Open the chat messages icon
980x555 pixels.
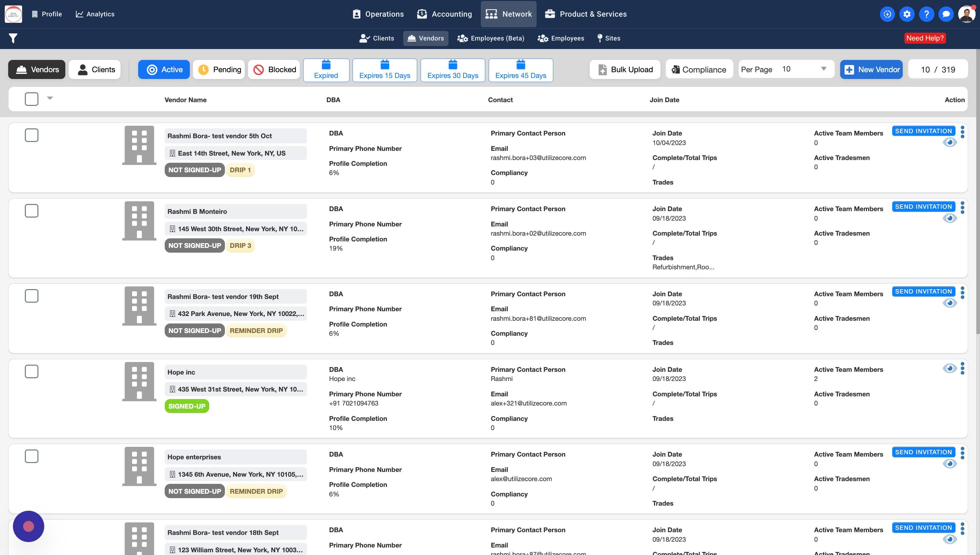[946, 14]
